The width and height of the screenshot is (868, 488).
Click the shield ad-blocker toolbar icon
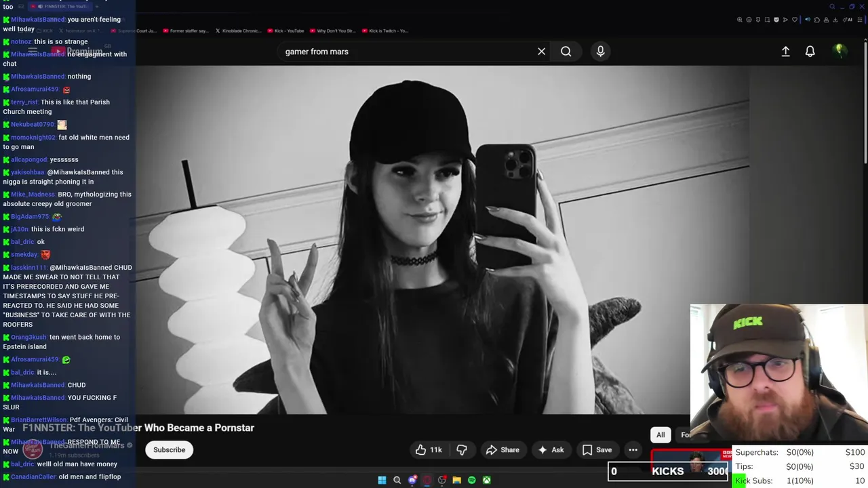coord(776,20)
